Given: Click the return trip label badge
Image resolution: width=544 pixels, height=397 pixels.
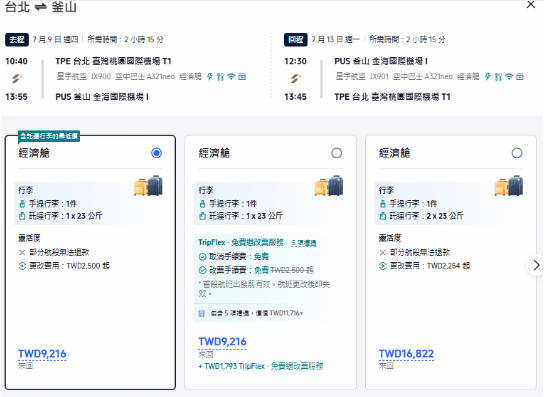Looking at the screenshot, I should [296, 40].
